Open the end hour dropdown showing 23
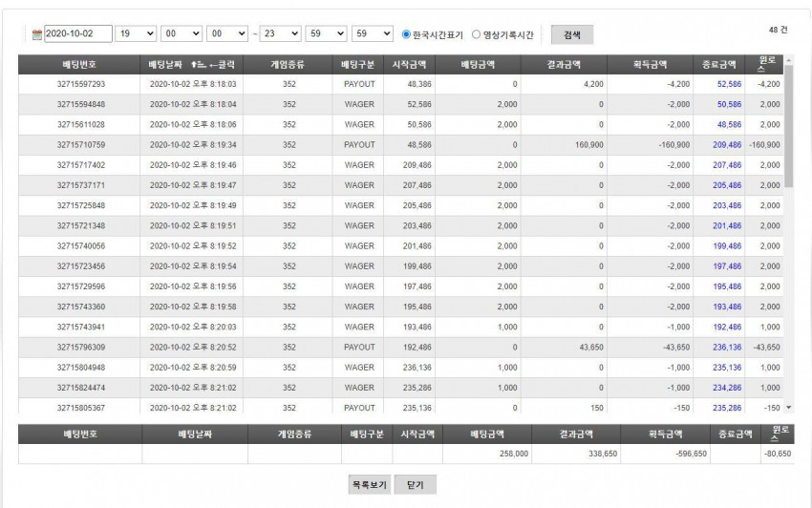The image size is (812, 508). (280, 33)
